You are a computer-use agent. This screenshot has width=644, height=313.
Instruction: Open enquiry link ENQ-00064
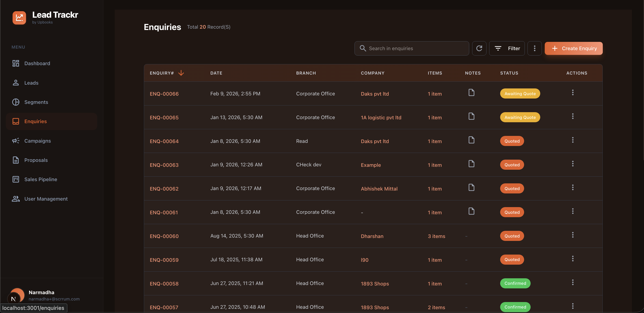click(x=164, y=141)
